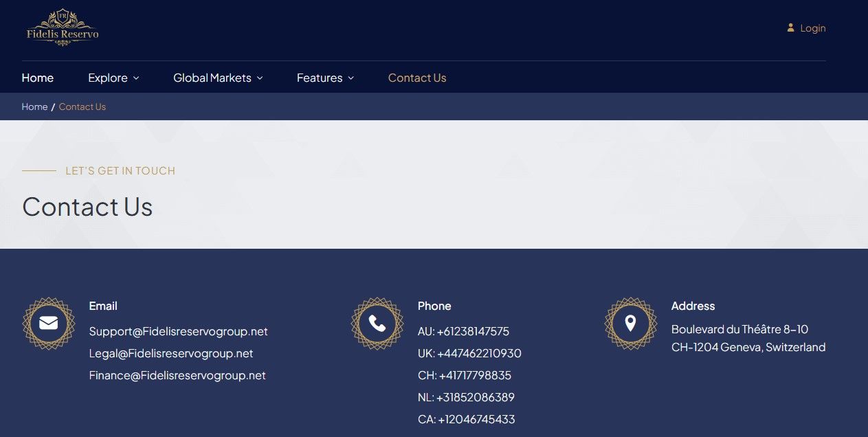Click the UK phone number +447462210930
The height and width of the screenshot is (437, 868).
469,353
